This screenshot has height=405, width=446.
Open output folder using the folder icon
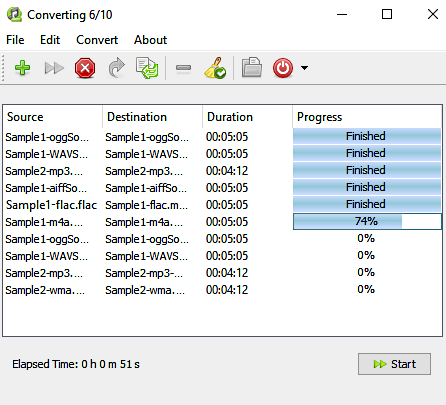252,67
